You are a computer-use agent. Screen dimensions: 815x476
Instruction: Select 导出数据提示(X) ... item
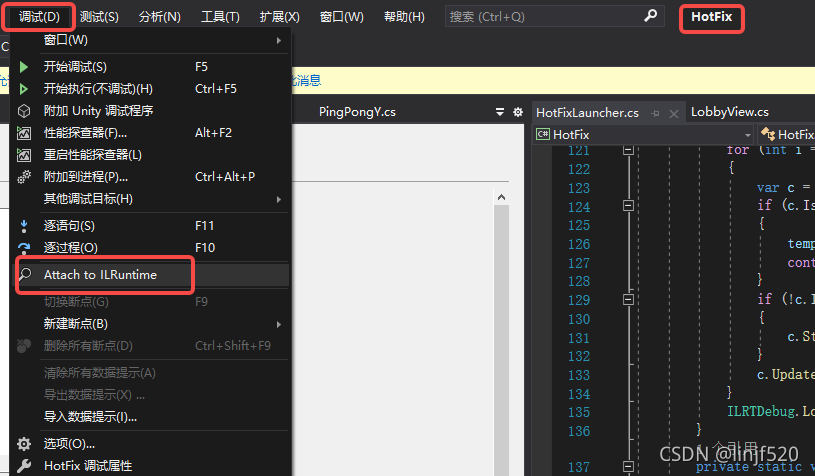tap(151, 394)
